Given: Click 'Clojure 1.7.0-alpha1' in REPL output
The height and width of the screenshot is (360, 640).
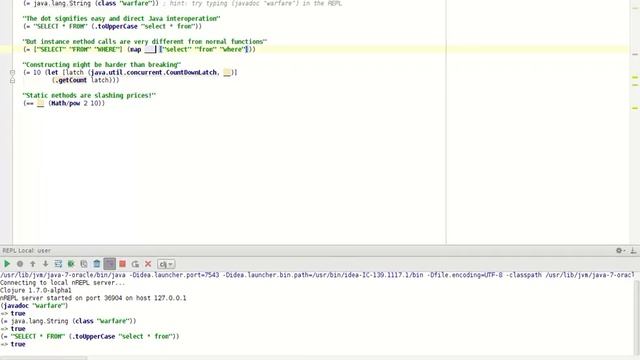Looking at the screenshot, I should click(x=36, y=290).
